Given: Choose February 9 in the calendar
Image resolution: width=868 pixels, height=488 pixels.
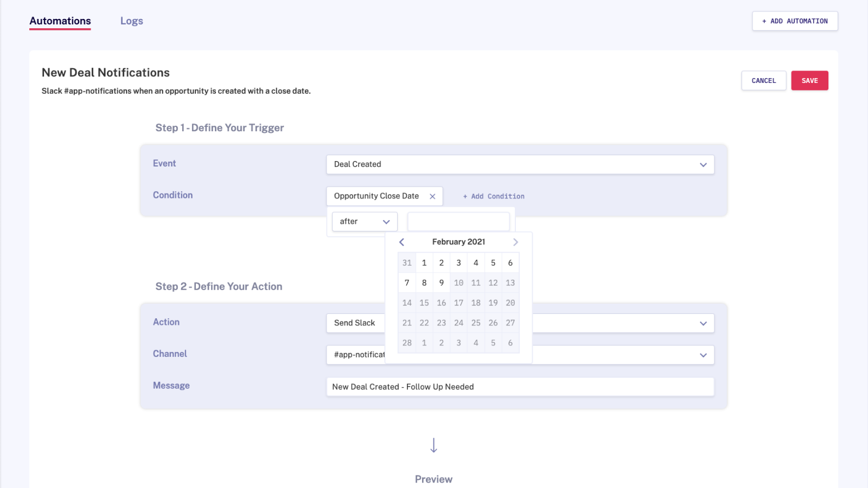Looking at the screenshot, I should point(442,283).
